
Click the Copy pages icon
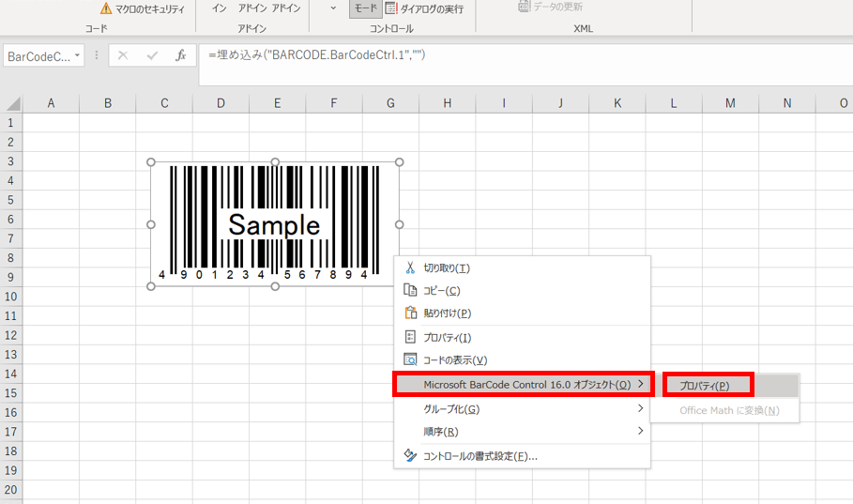pos(410,290)
